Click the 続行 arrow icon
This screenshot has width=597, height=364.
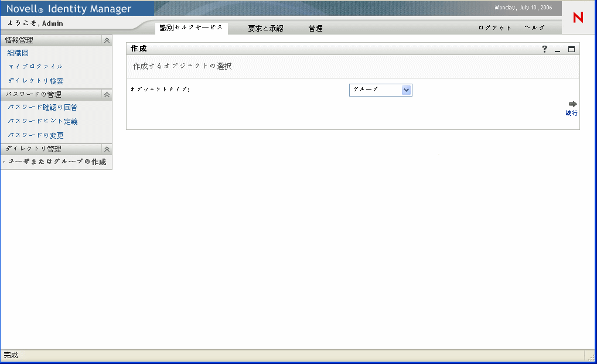(x=571, y=103)
